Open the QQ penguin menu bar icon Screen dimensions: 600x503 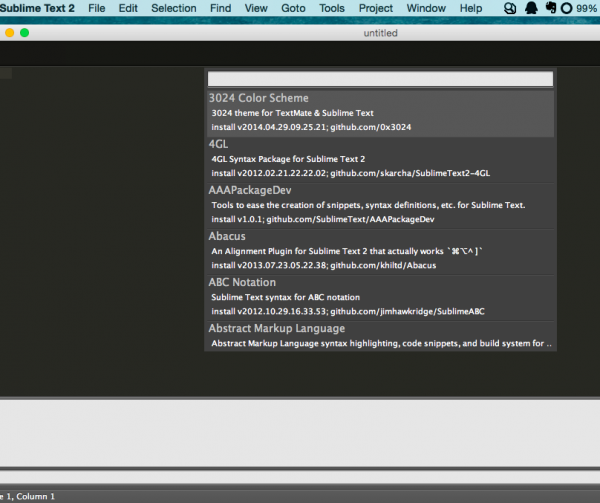click(531, 8)
